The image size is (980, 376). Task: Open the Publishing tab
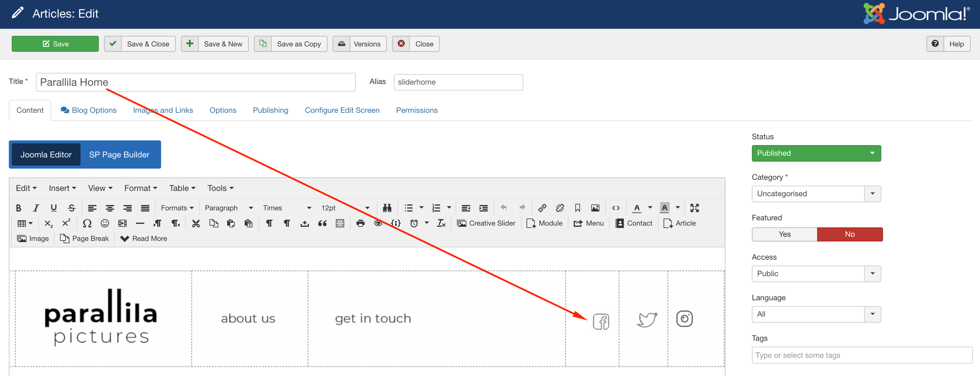270,110
